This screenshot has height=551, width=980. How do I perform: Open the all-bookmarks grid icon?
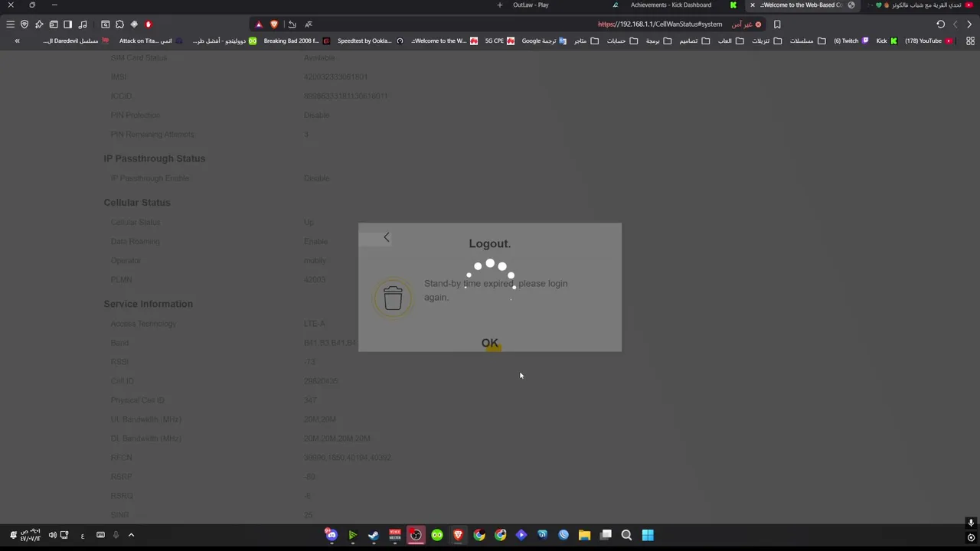tap(971, 41)
